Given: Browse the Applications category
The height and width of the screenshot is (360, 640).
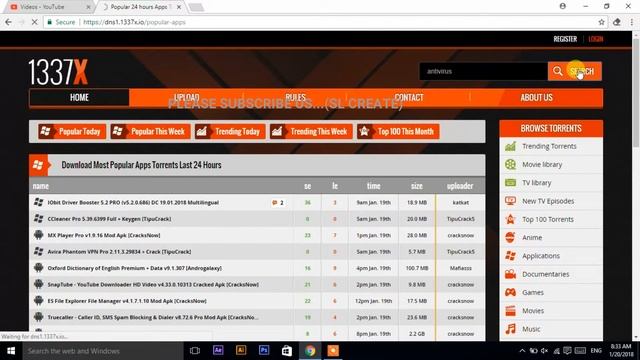Looking at the screenshot, I should coord(541,256).
